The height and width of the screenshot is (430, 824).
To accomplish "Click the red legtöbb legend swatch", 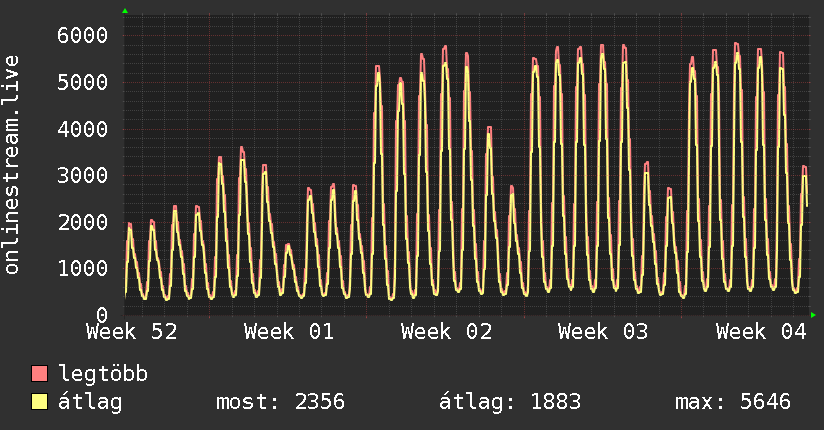I will (40, 375).
